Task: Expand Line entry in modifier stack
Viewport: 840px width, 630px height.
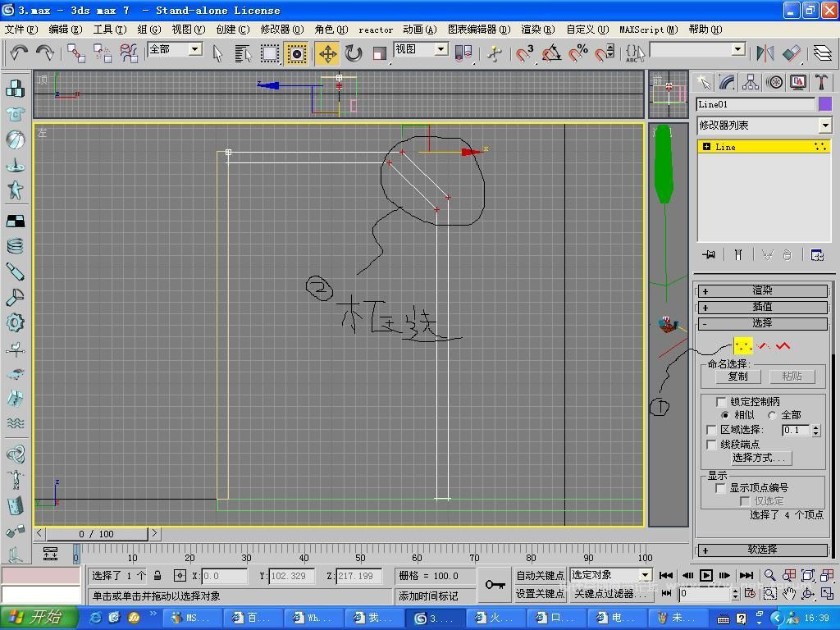Action: click(x=706, y=147)
